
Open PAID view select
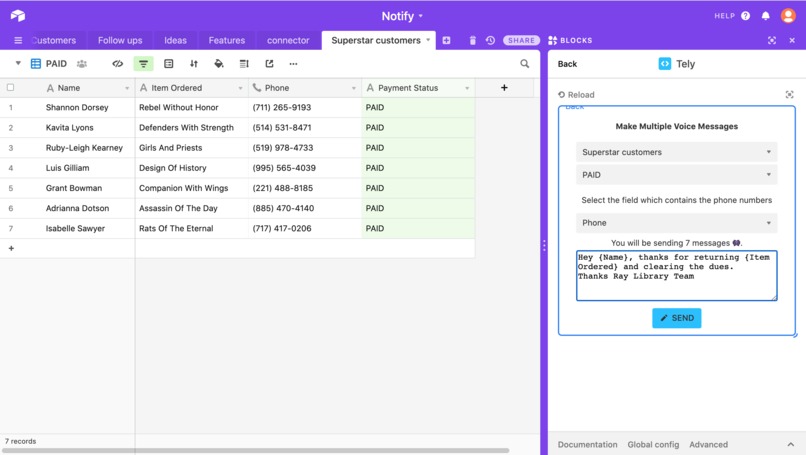[x=676, y=175]
